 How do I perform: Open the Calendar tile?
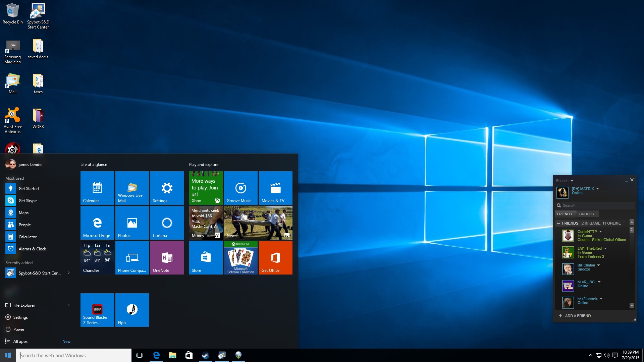(x=97, y=188)
